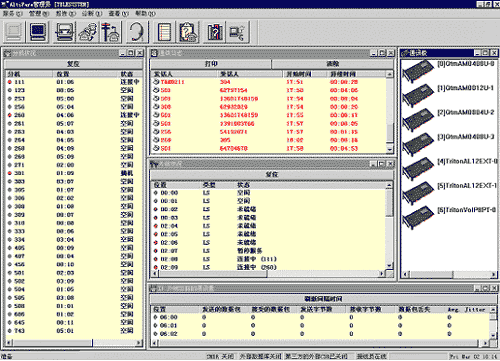This screenshot has height=361, width=500.
Task: Click the clipboard with phone icon
Action: [x=188, y=32]
